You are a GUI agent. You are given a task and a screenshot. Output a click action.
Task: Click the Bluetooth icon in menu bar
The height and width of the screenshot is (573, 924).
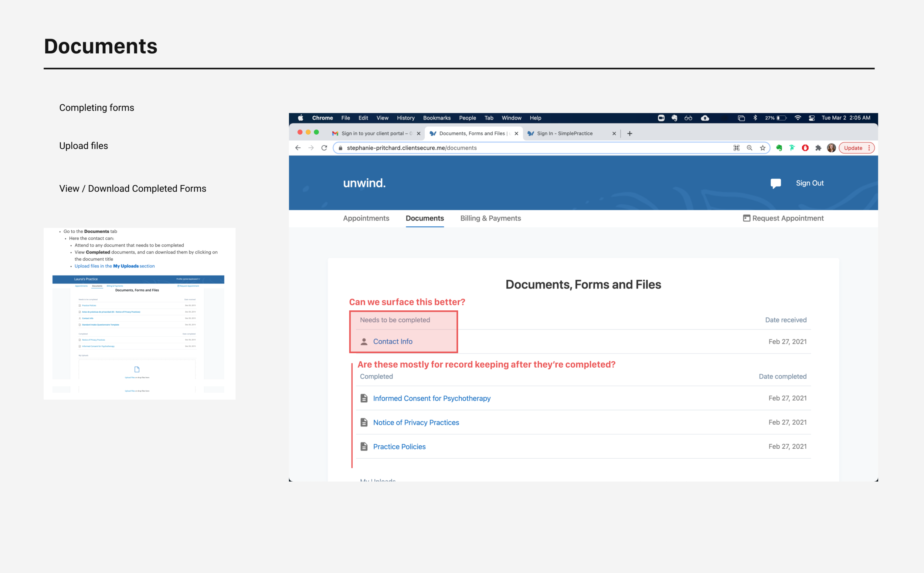[755, 118]
